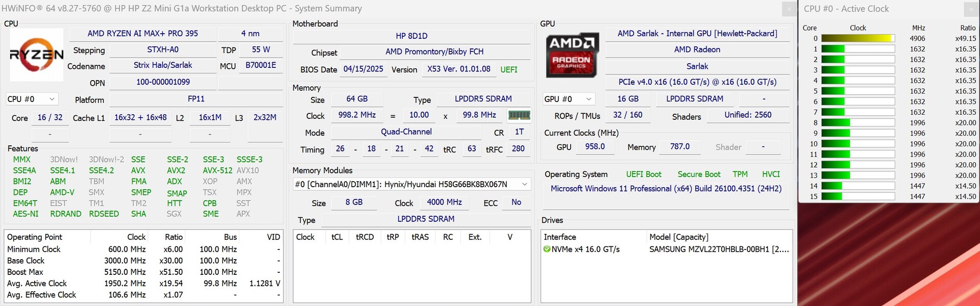Click the UEFI label next to BIOS version
The width and height of the screenshot is (980, 306).
(509, 70)
